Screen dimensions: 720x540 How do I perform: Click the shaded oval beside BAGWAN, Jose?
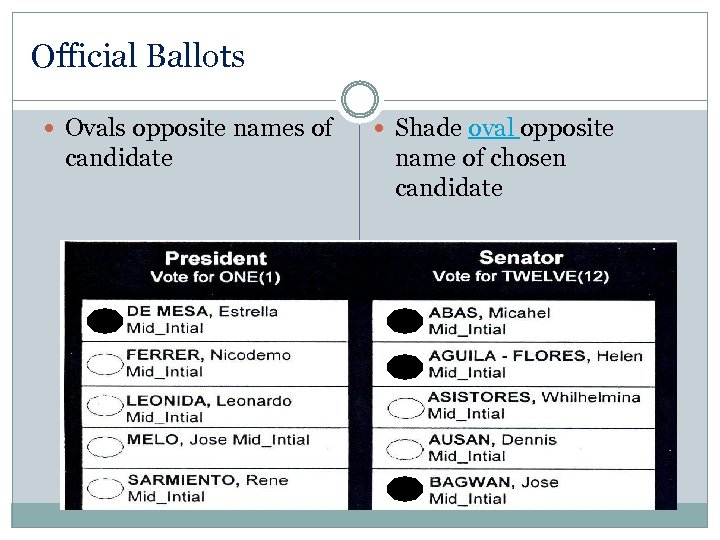coord(405,489)
